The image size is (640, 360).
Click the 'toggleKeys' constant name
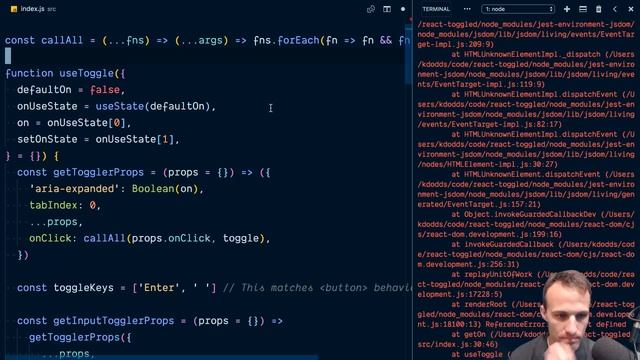pyautogui.click(x=84, y=288)
